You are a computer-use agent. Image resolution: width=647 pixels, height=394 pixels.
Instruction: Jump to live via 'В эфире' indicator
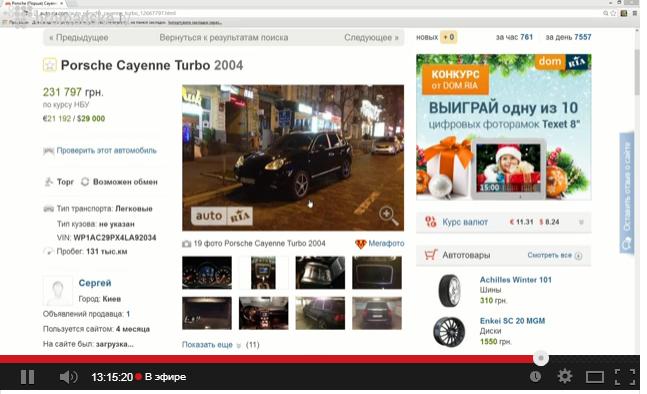coord(161,377)
